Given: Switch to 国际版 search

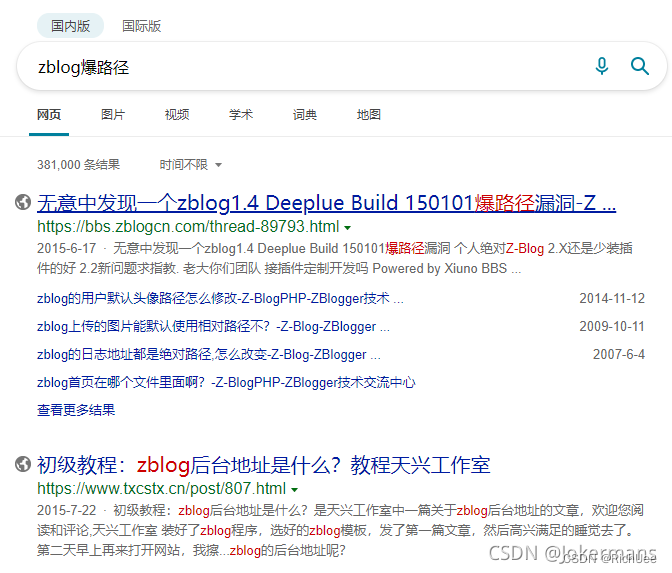Looking at the screenshot, I should tap(141, 26).
